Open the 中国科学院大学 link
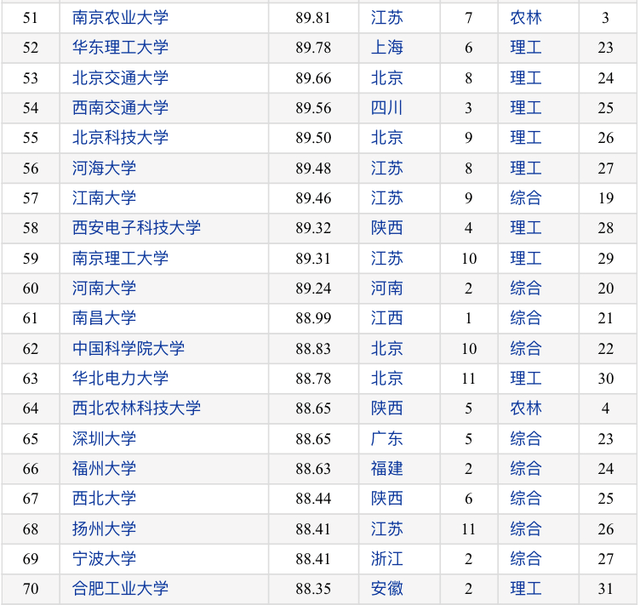The image size is (640, 605). click(x=129, y=349)
